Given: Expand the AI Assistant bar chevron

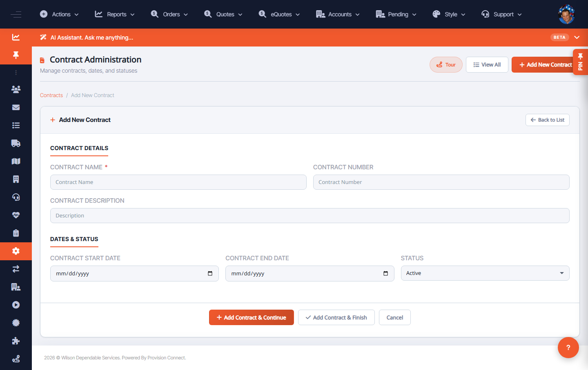Looking at the screenshot, I should tap(577, 37).
